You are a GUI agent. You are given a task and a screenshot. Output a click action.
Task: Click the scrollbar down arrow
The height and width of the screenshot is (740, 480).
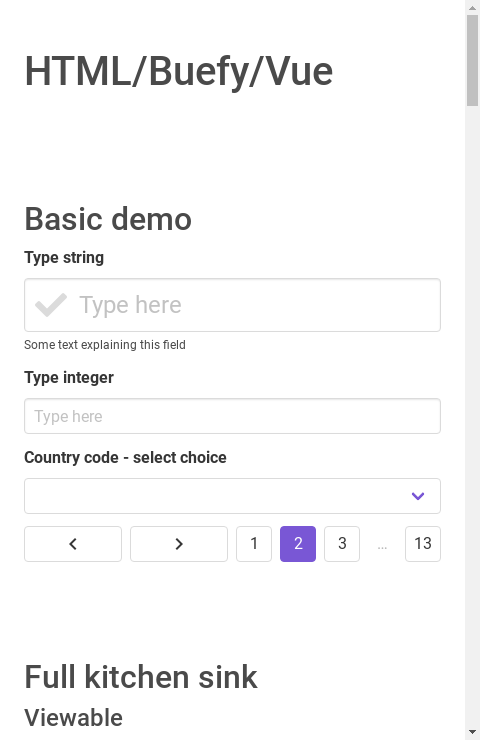472,732
